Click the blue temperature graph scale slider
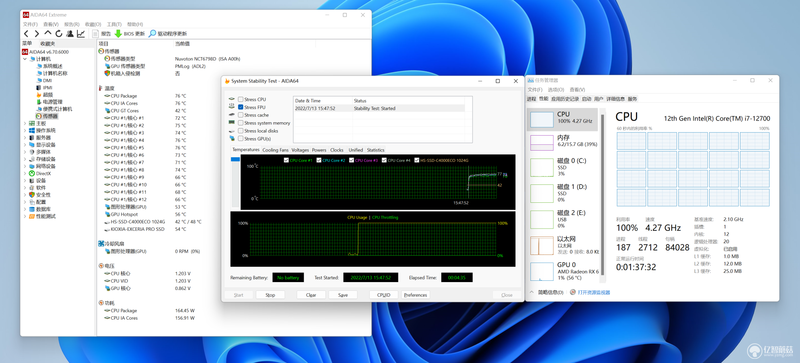 pos(235,160)
